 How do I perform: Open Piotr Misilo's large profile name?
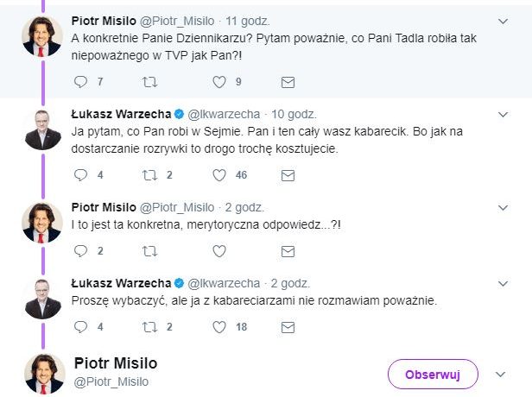(116, 363)
